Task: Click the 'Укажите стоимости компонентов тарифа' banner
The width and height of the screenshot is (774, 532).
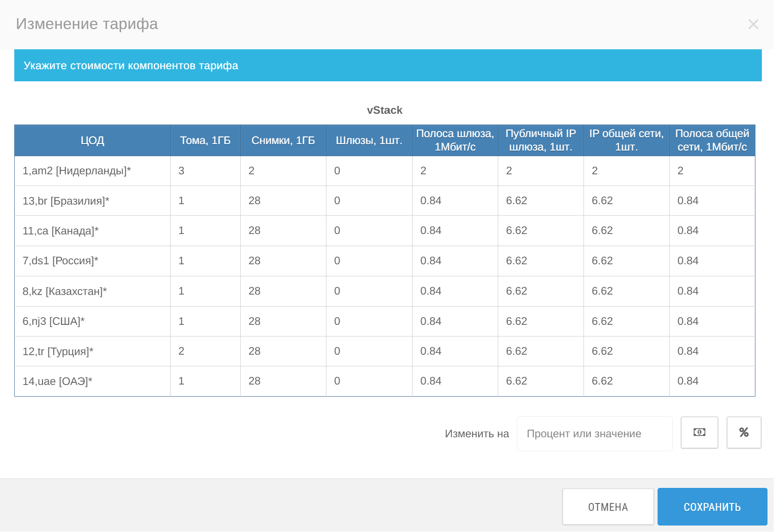Action: (388, 65)
